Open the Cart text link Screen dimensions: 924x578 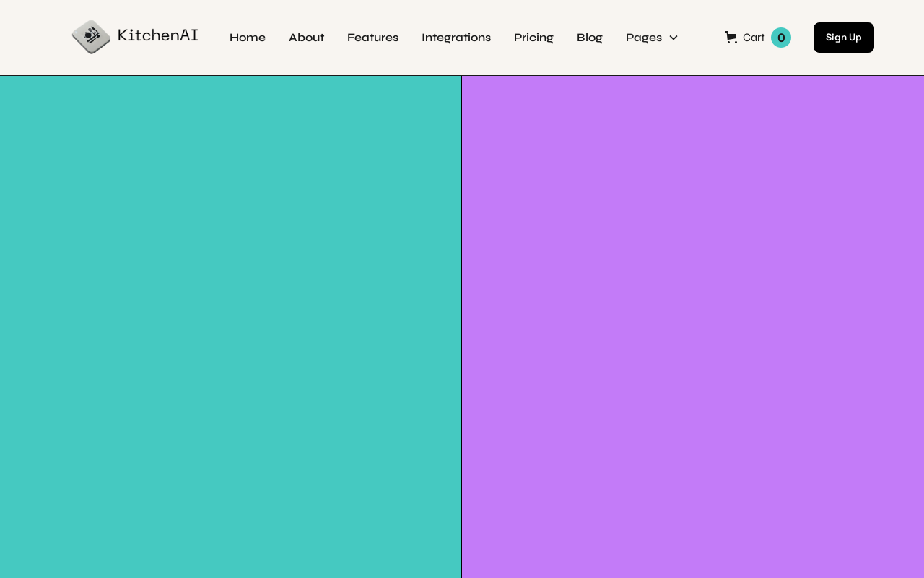pos(754,38)
